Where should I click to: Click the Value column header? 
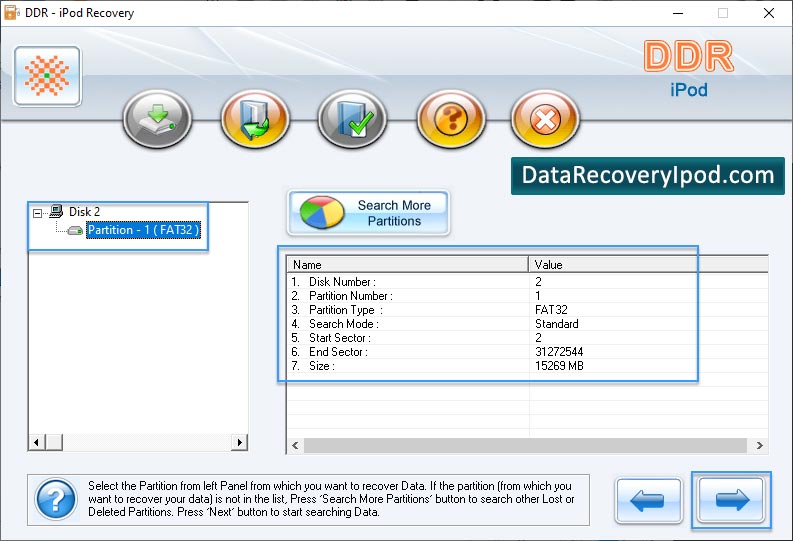click(x=648, y=264)
